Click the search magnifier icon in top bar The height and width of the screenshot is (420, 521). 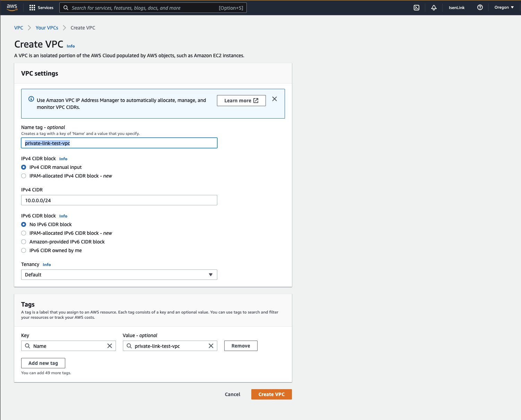[x=66, y=8]
